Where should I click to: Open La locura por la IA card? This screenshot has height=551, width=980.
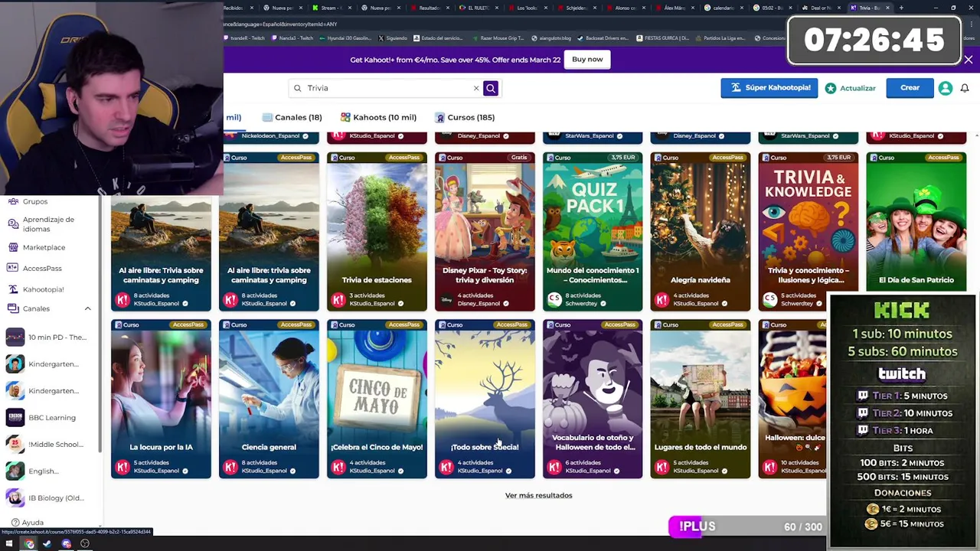161,399
